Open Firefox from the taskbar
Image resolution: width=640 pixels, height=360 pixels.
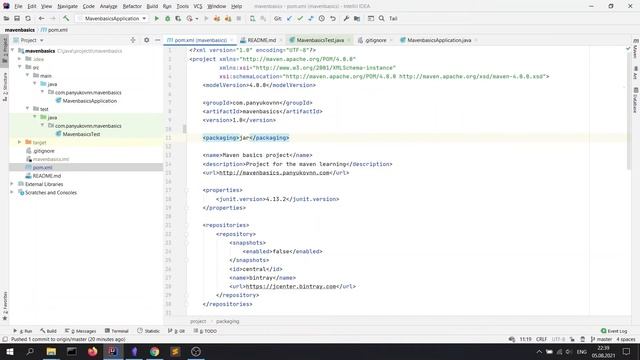pyautogui.click(x=93, y=351)
